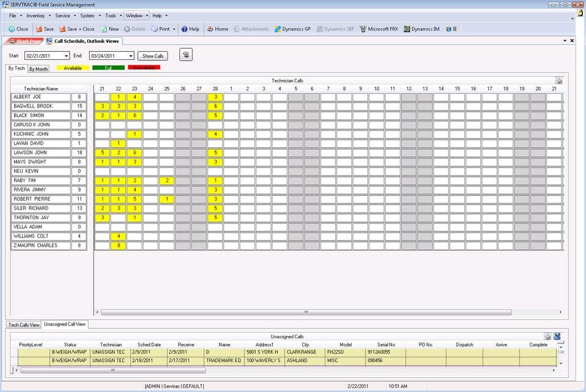586x392 pixels.
Task: Click the yellow Available legend swatch
Action: (x=73, y=68)
